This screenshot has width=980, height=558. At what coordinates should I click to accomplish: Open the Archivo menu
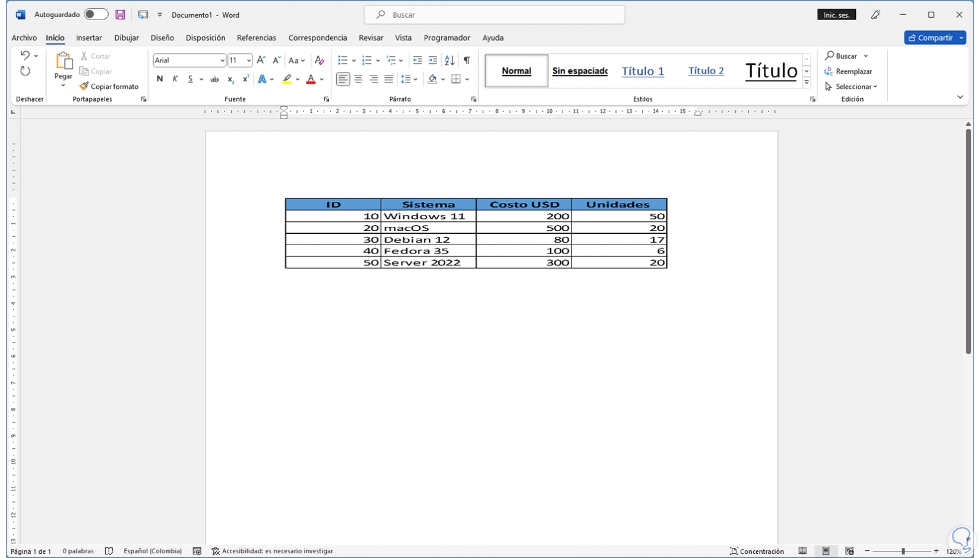24,37
